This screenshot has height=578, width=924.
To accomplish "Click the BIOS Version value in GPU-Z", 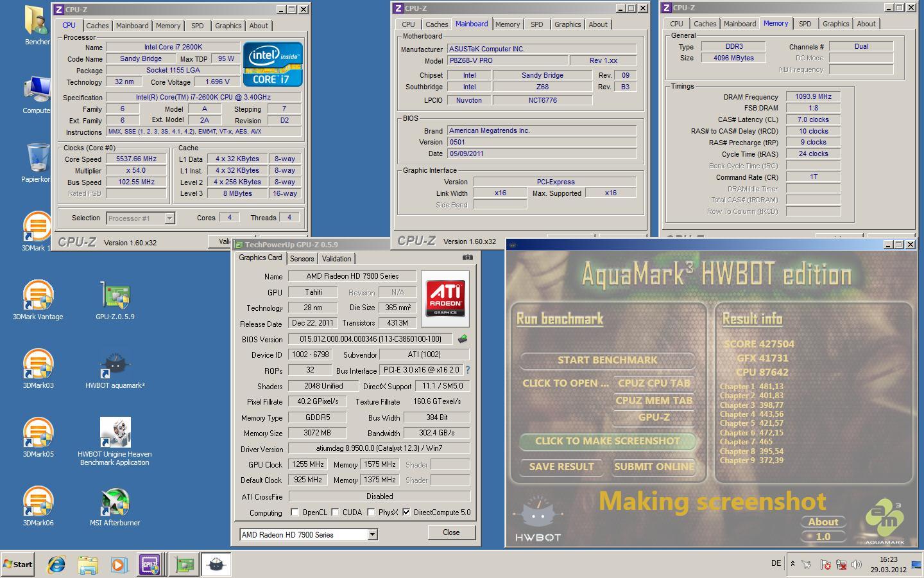I will coord(371,339).
